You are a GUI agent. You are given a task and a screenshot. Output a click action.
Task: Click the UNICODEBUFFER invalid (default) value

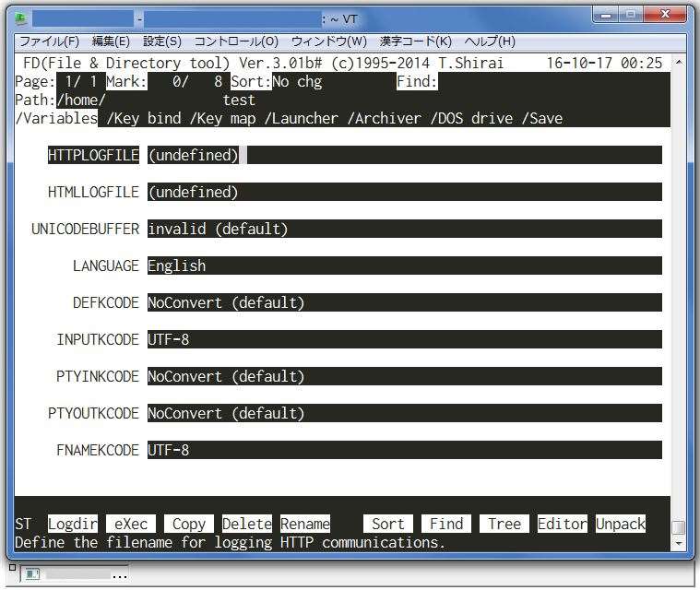[x=405, y=229]
